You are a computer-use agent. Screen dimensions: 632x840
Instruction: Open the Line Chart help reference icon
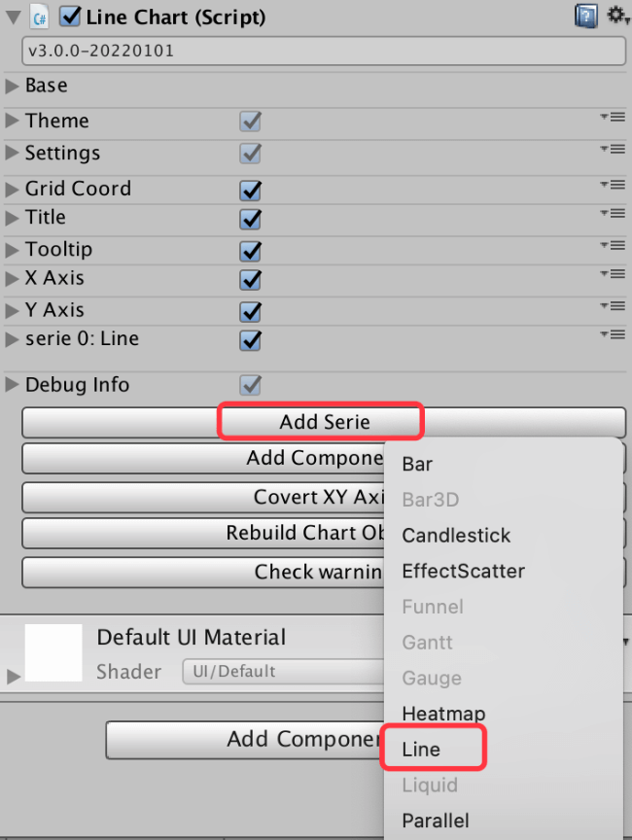585,16
